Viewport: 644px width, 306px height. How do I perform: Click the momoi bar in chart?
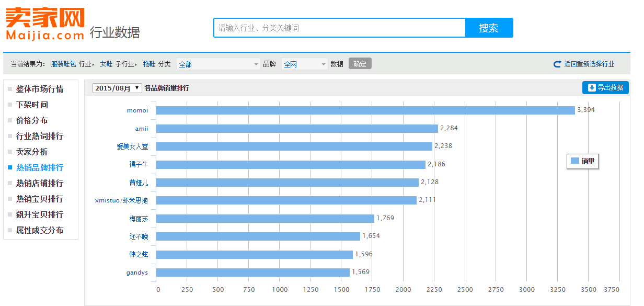pos(365,110)
